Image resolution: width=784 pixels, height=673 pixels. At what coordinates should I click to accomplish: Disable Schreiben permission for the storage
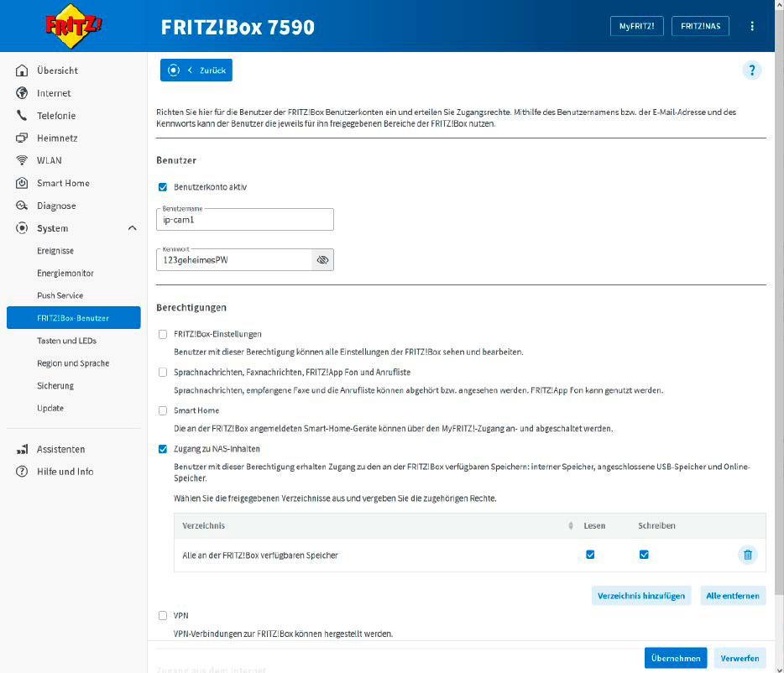click(x=644, y=554)
